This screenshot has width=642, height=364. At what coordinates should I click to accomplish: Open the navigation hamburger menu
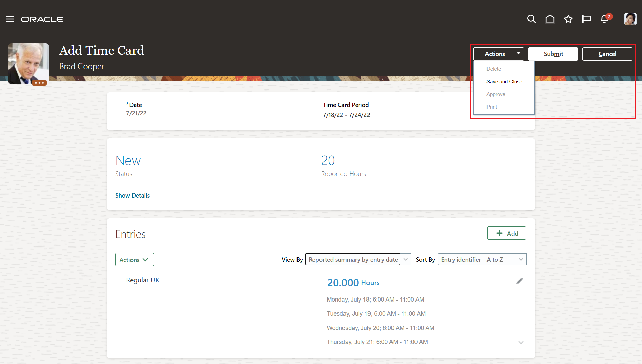[x=10, y=19]
